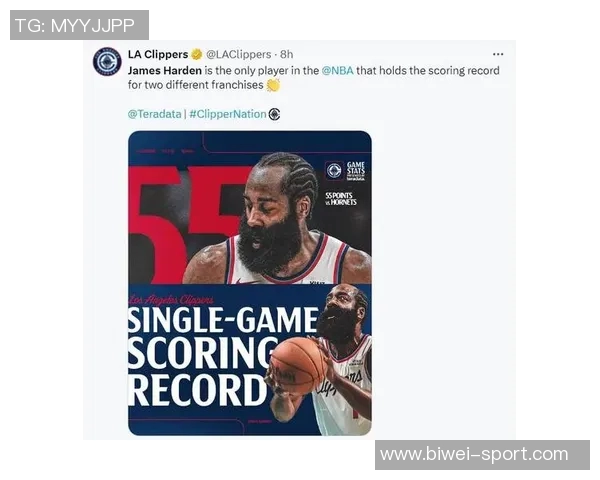
Task: Open the #ClipperNation hashtag
Action: pos(228,114)
